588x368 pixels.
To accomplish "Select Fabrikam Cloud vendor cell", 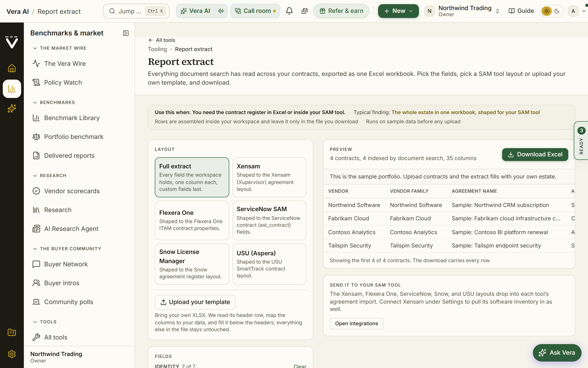I will click(348, 218).
